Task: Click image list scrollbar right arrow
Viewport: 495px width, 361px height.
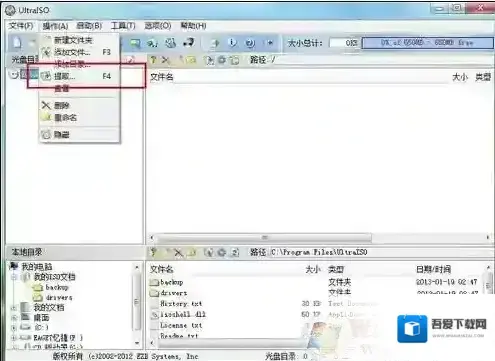Action: pyautogui.click(x=488, y=238)
